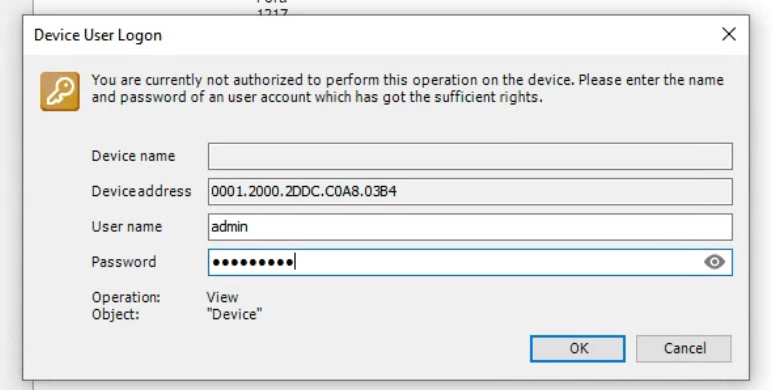Click the golden key logon icon

pyautogui.click(x=60, y=91)
